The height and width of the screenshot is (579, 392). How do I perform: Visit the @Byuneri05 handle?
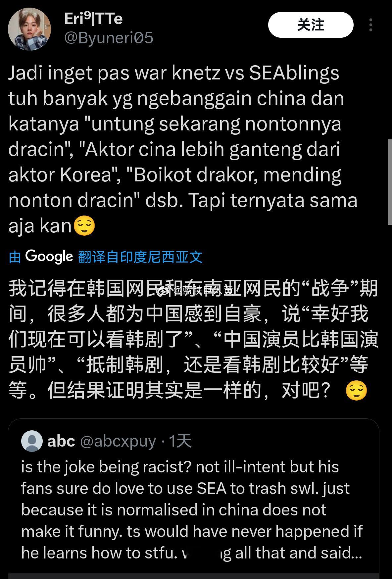click(109, 38)
